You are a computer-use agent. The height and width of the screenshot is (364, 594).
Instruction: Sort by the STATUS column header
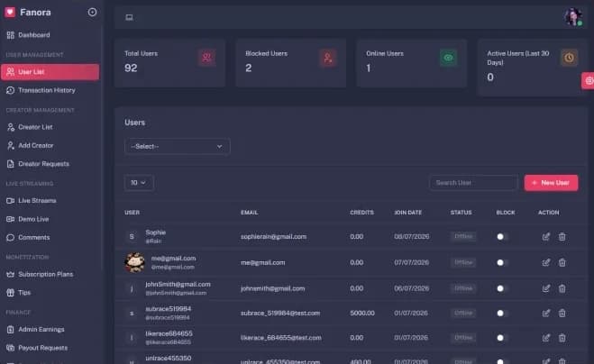(461, 213)
